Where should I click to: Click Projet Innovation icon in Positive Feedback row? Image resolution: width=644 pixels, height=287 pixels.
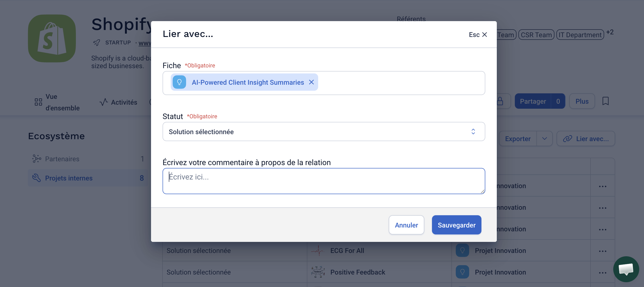462,272
